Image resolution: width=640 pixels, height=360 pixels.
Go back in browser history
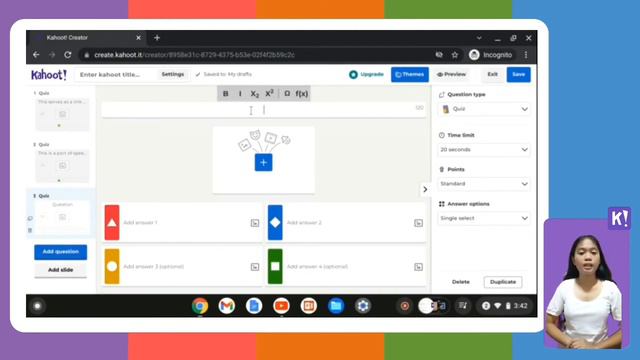(x=36, y=55)
